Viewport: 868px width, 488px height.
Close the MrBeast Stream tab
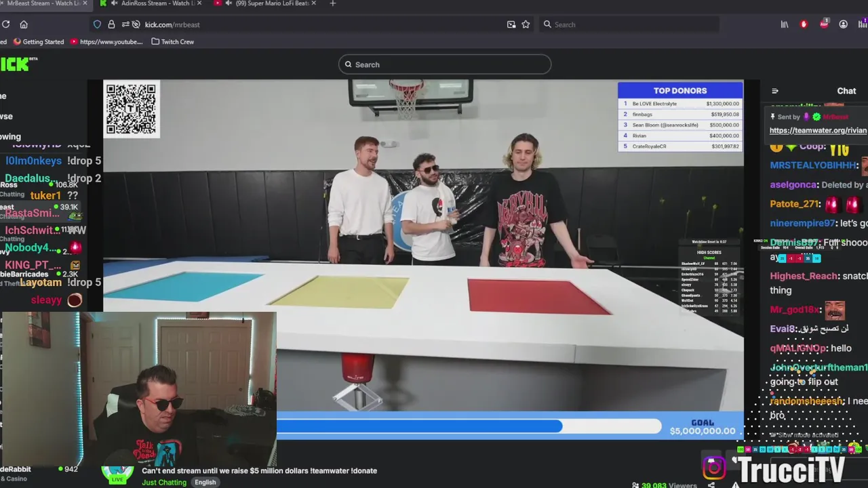[85, 3]
